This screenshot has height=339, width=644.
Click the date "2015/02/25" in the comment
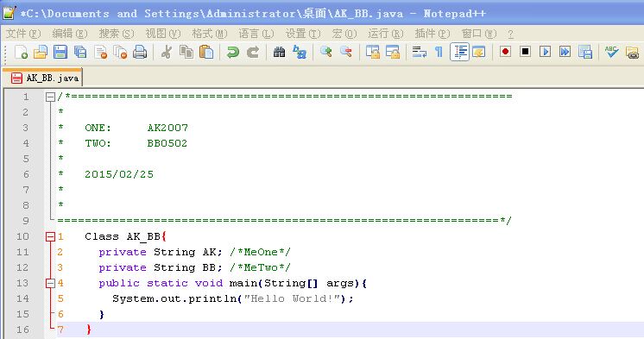point(119,174)
